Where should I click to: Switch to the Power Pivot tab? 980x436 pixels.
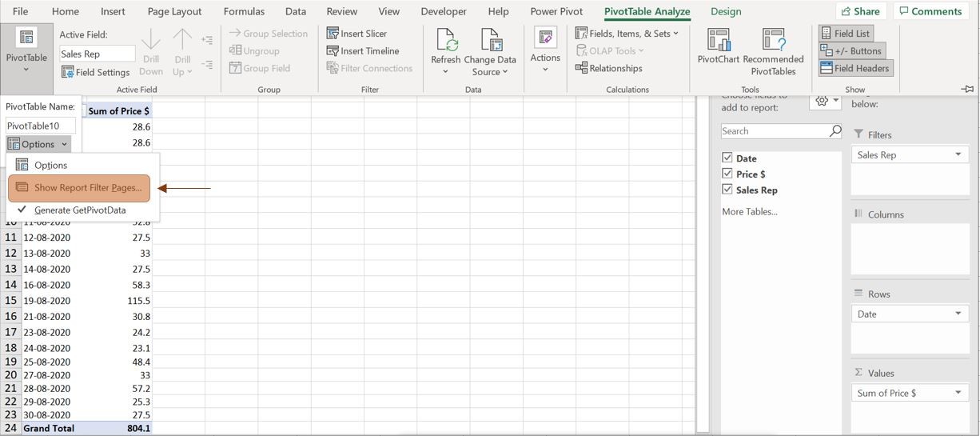[x=556, y=11]
